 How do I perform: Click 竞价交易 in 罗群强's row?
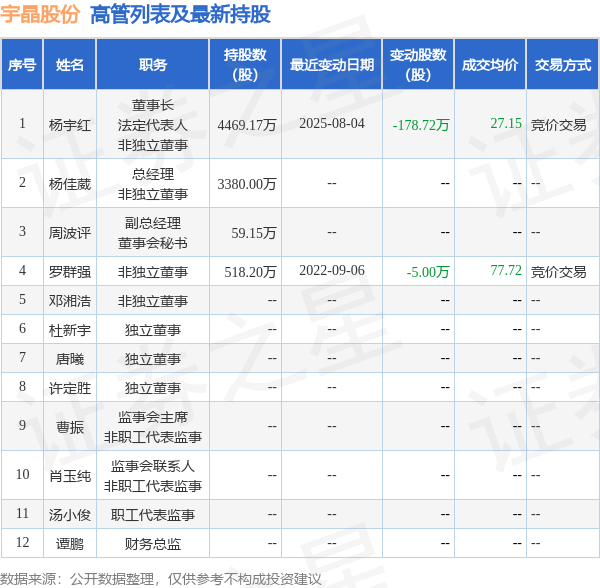pyautogui.click(x=558, y=272)
